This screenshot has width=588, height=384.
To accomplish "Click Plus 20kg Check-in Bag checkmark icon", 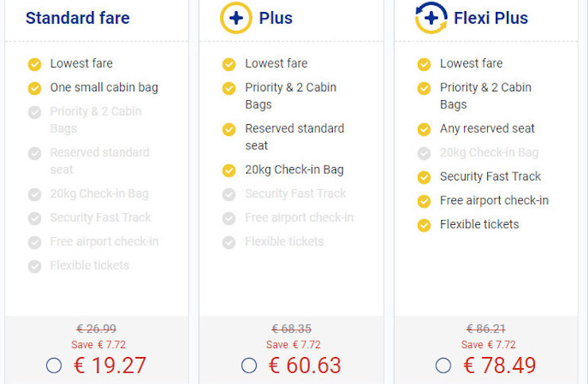I will coord(229,170).
